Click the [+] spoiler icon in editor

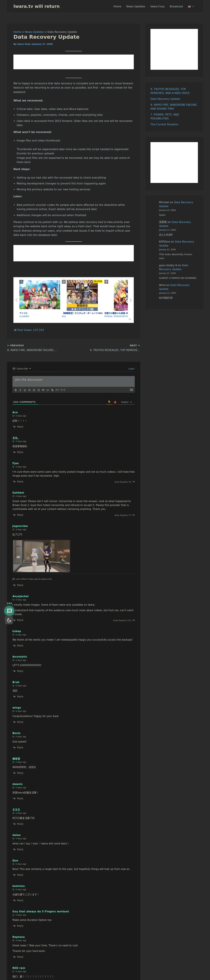pos(63,390)
